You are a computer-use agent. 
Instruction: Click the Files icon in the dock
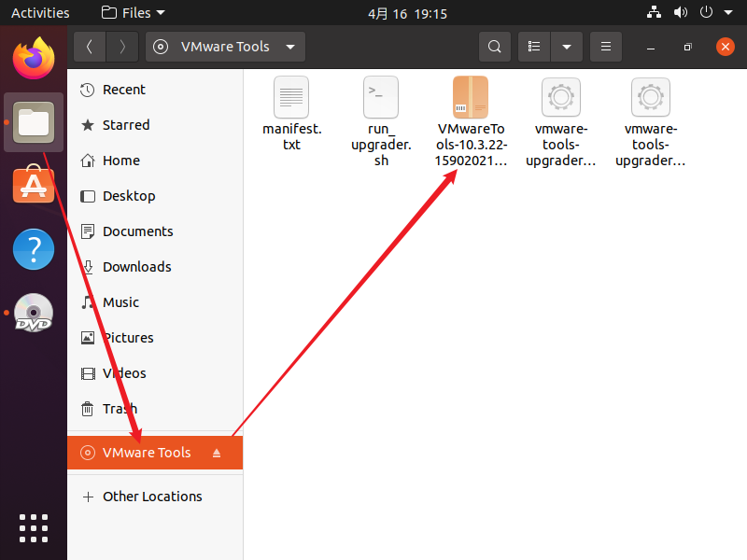pos(34,122)
